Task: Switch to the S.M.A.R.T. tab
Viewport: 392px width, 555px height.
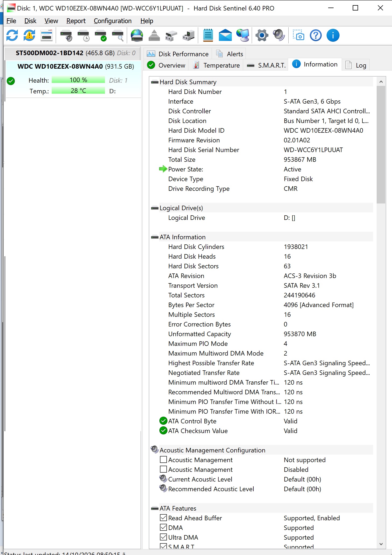Action: point(266,65)
